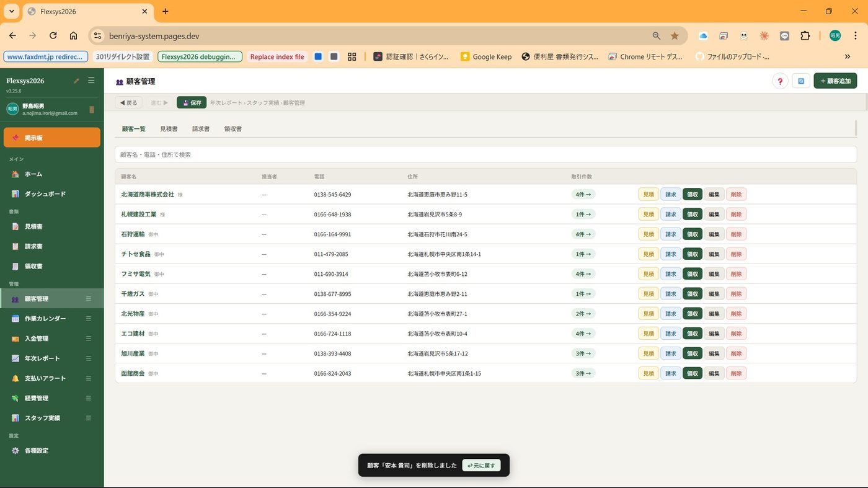Click the blue refresh icon beside 顧客追加

(801, 81)
